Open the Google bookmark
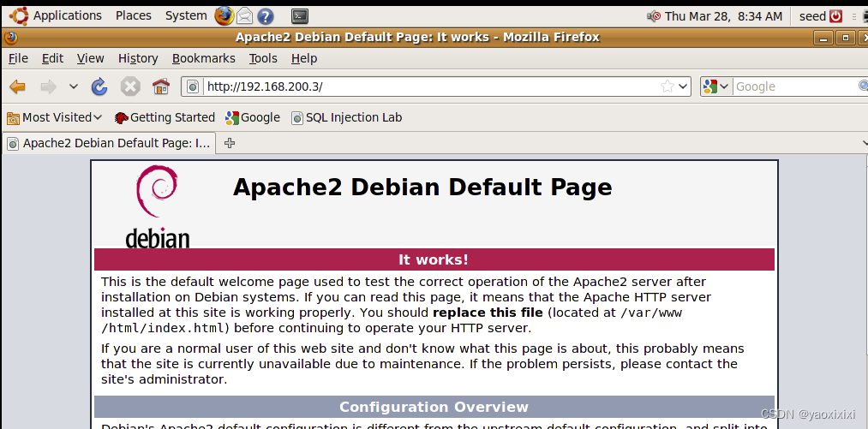 point(253,117)
